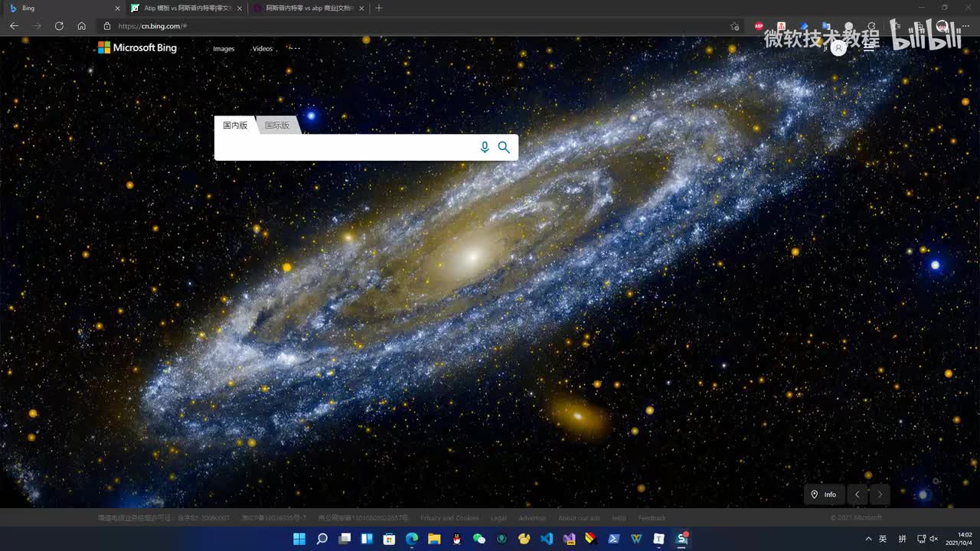Screen dimensions: 980x551
Task: Expand hidden system tray icons chevron
Action: click(x=867, y=539)
